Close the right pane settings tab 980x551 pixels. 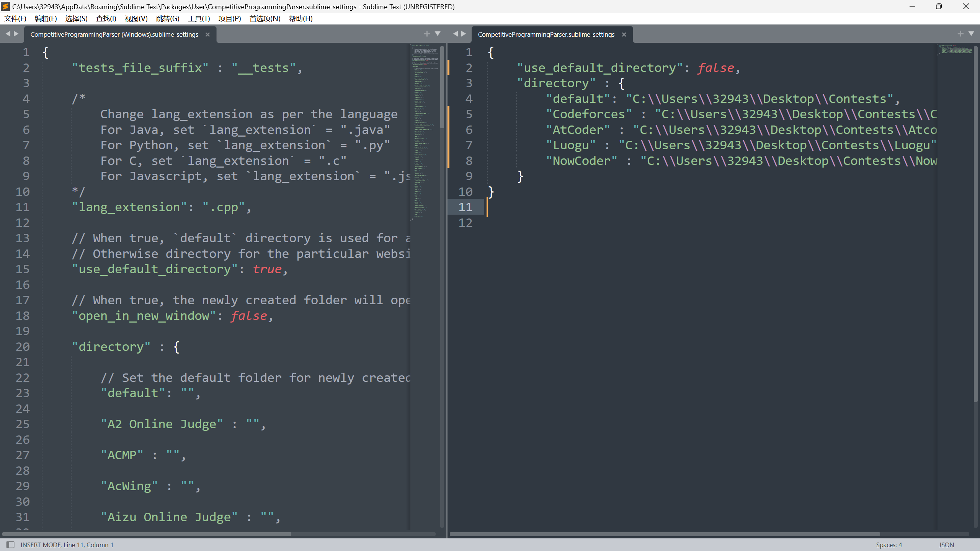click(624, 34)
